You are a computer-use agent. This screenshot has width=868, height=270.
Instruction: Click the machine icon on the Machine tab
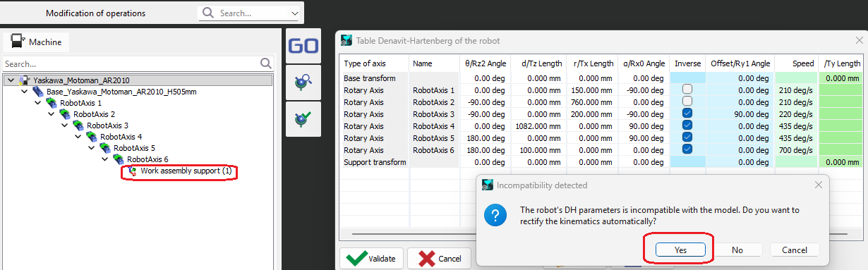pyautogui.click(x=18, y=42)
